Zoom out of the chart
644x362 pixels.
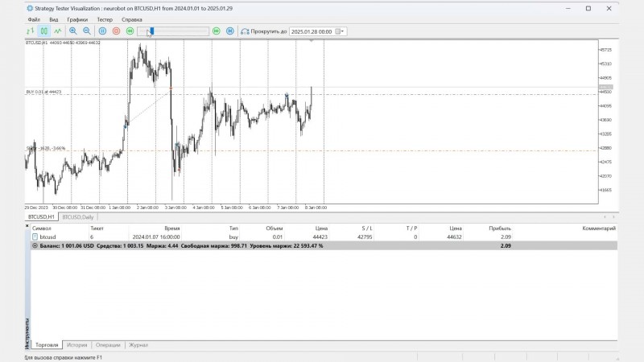point(87,31)
